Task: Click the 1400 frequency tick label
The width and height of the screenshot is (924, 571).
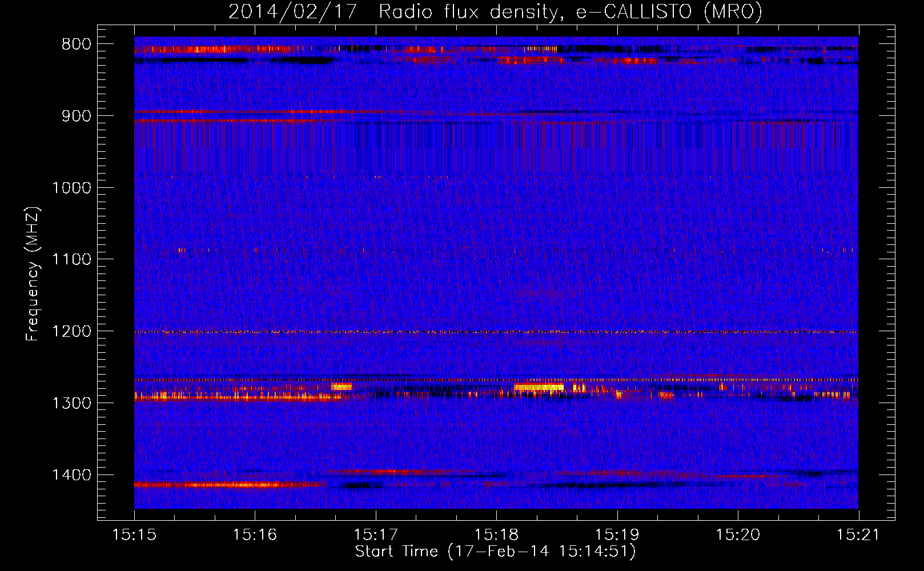Action: [x=71, y=475]
